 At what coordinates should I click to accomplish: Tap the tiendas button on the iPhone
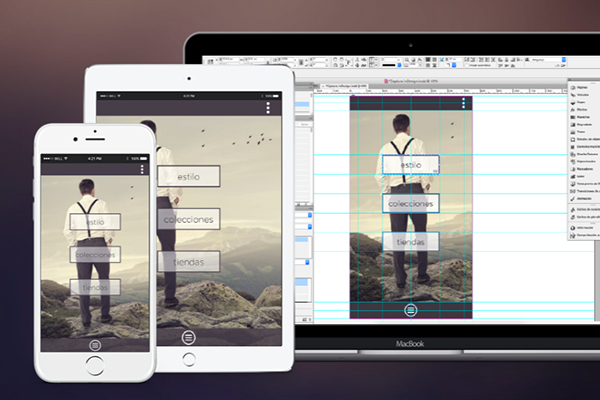(95, 287)
